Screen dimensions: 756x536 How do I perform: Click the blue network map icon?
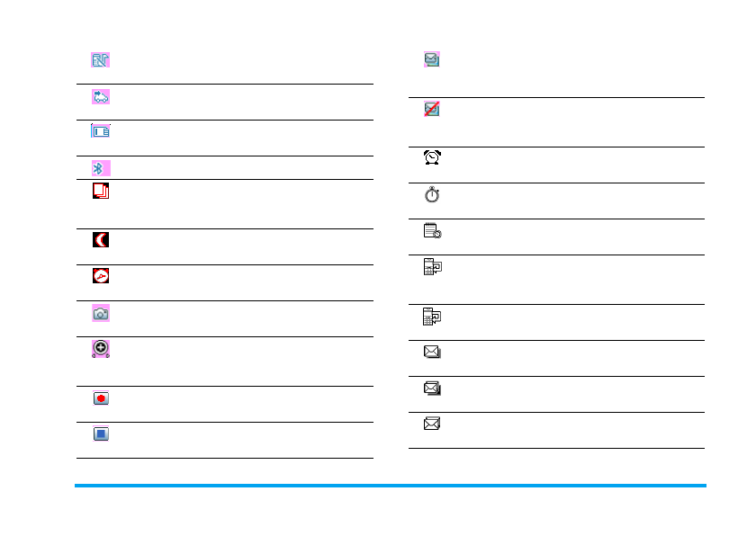[100, 60]
